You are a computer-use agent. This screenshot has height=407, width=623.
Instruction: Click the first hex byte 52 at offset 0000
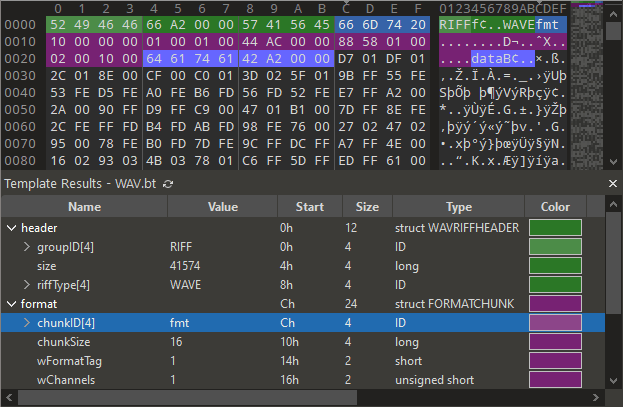[59, 24]
